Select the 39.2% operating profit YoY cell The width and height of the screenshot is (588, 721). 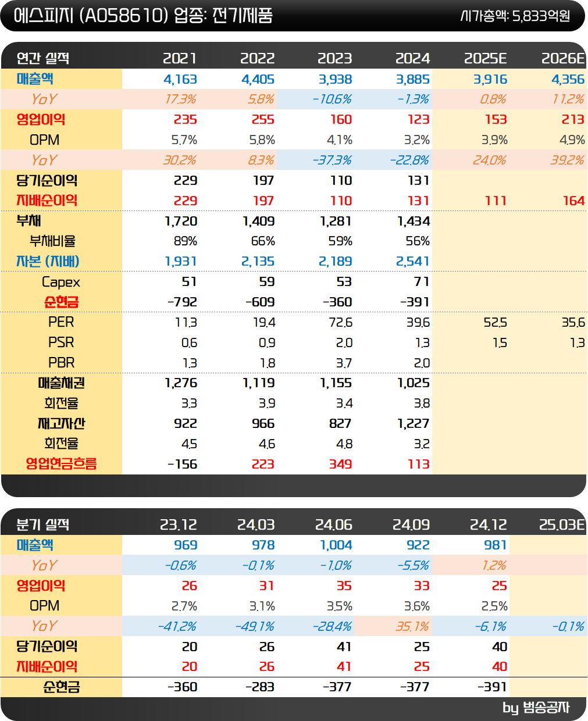(x=567, y=160)
